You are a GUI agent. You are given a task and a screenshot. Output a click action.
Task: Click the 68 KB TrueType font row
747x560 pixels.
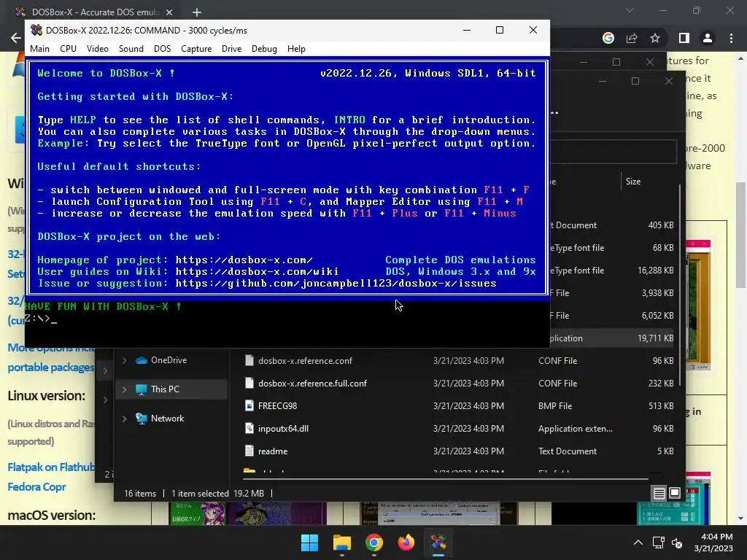click(613, 248)
